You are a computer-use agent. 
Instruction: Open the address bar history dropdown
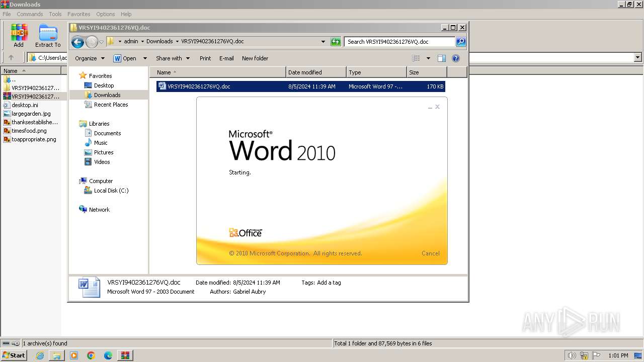tap(323, 42)
